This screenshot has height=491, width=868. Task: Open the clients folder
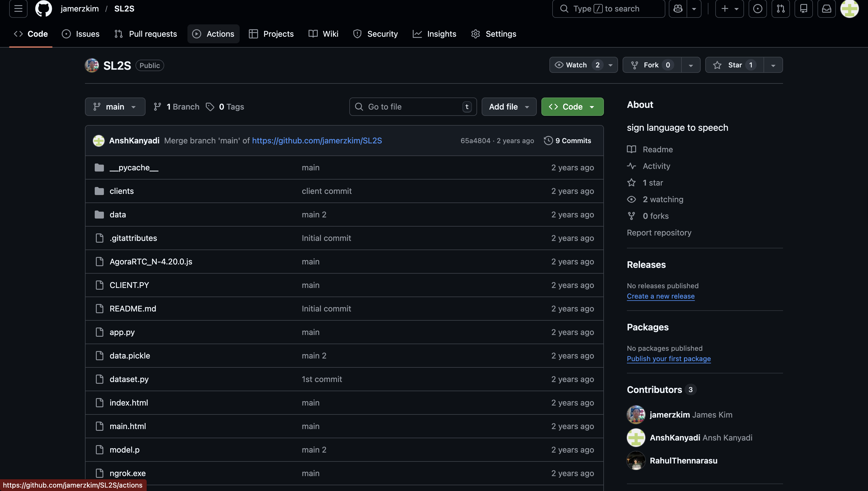121,191
